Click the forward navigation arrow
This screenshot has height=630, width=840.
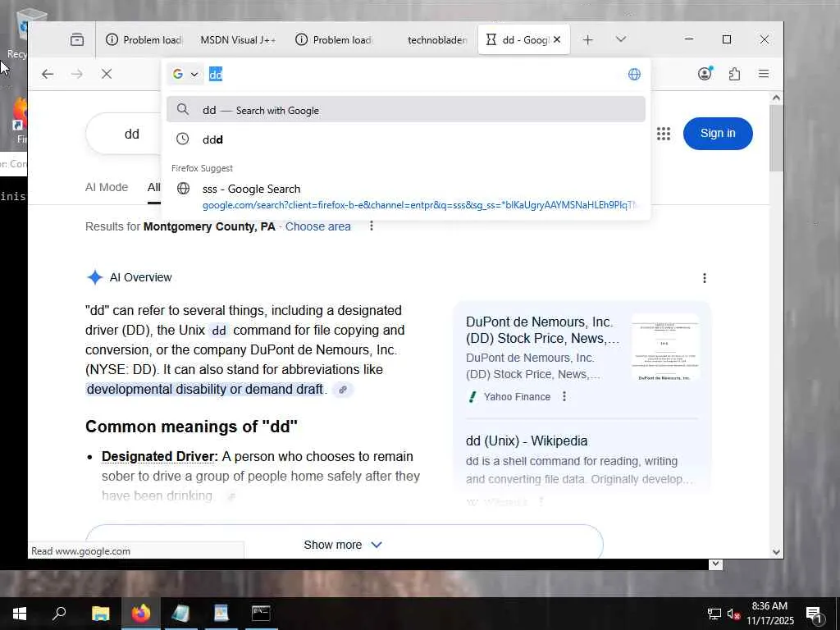[76, 74]
